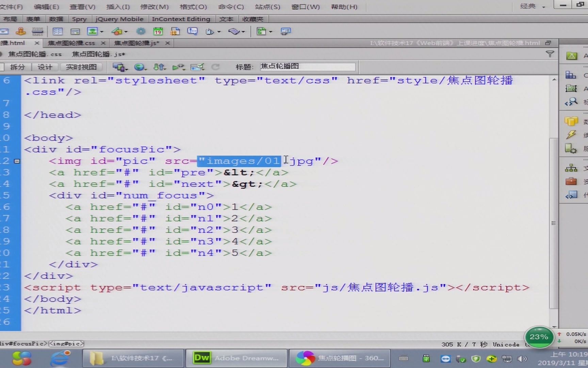This screenshot has width=588, height=368.
Task: Expand the Script icon dropdown arrow
Action: click(x=243, y=32)
